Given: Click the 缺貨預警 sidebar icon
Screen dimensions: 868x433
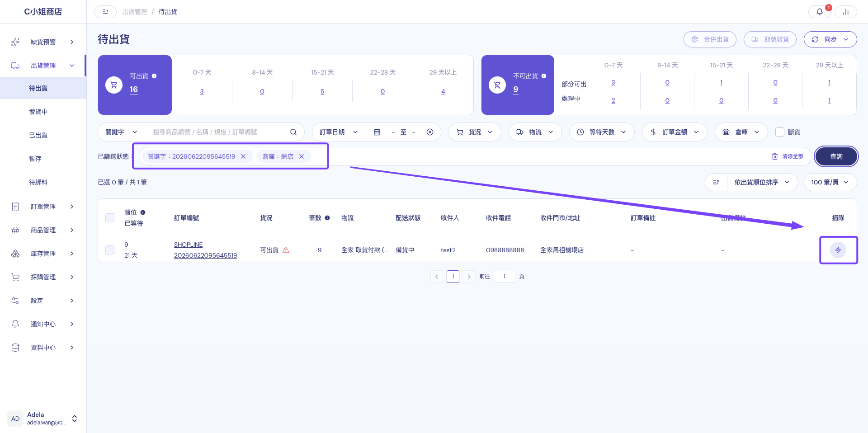Looking at the screenshot, I should click(15, 42).
